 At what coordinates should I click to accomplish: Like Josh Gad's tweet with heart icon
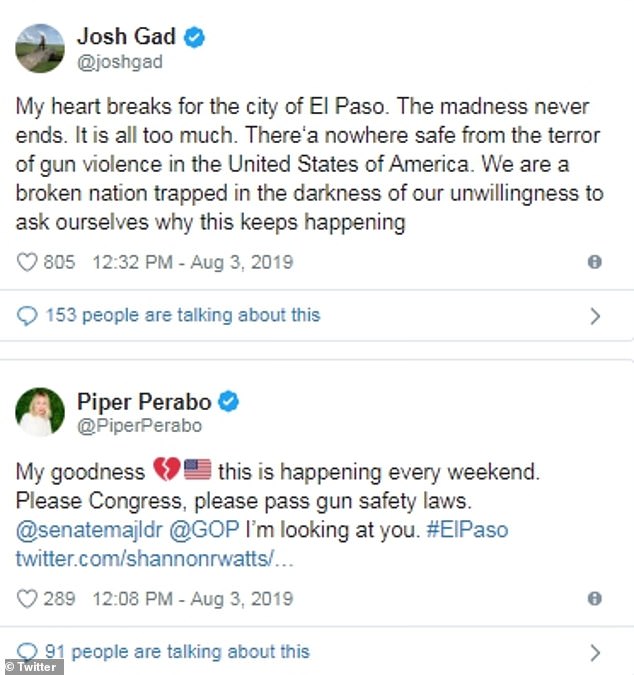(27, 262)
